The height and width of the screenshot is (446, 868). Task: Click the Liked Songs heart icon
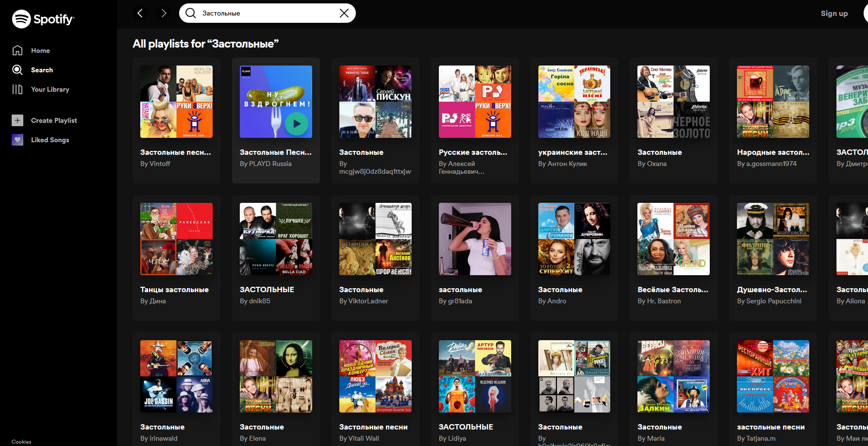(x=17, y=140)
